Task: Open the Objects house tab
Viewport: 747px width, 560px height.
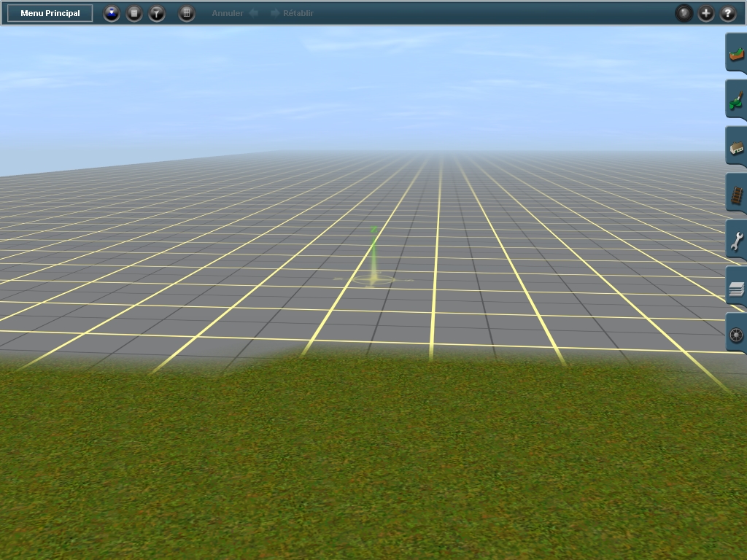Action: click(736, 147)
